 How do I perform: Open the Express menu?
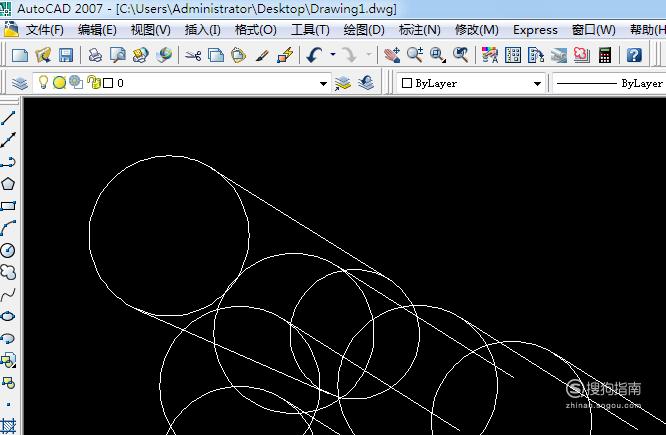click(535, 30)
